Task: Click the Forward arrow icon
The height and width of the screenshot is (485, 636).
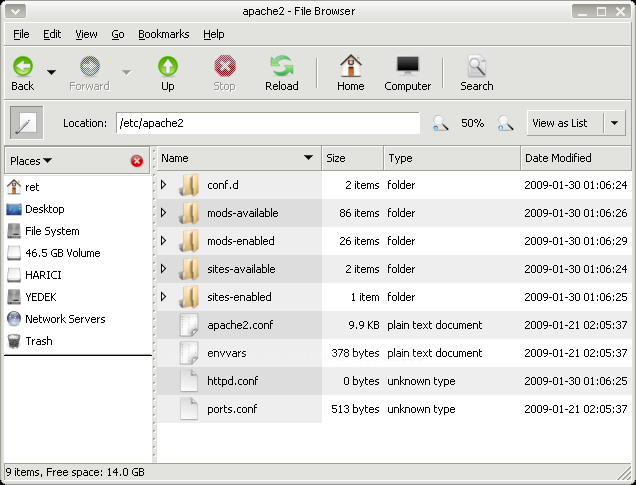Action: 90,66
